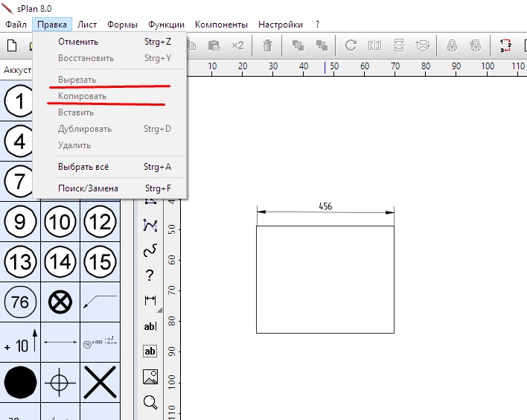Choose Поиск/Замена menu entry

[110, 188]
